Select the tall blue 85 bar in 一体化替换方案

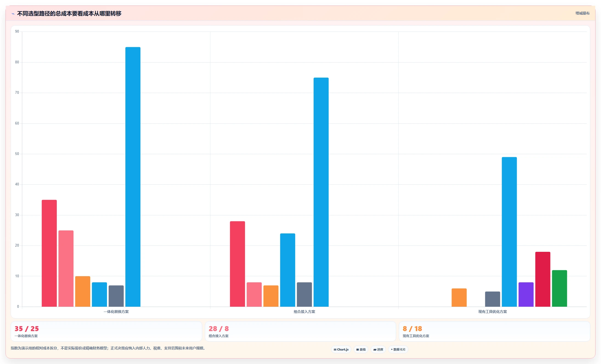point(133,177)
